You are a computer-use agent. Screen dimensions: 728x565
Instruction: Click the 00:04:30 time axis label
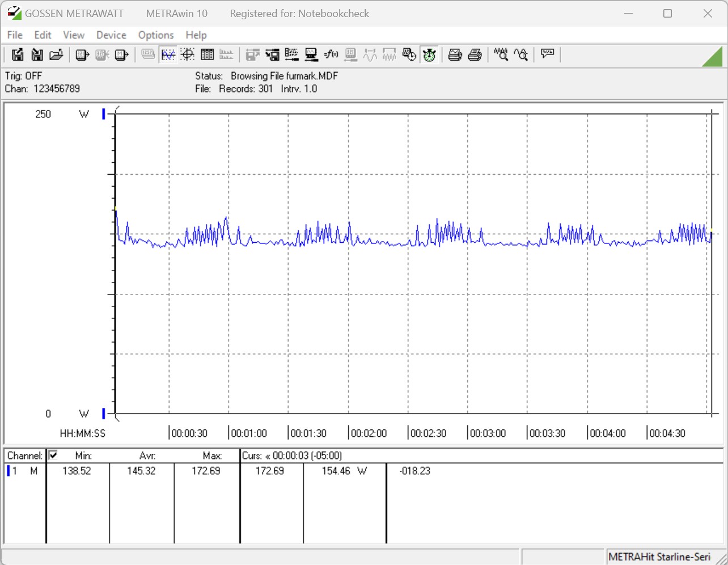click(667, 433)
